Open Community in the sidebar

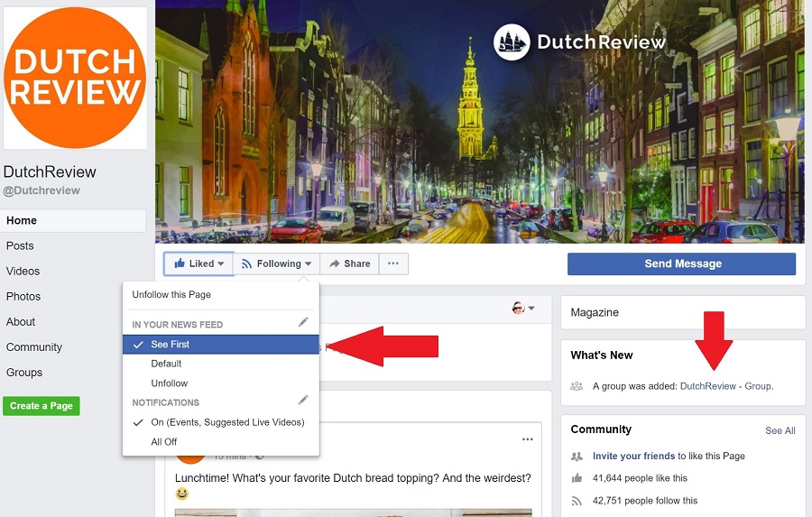(x=34, y=347)
